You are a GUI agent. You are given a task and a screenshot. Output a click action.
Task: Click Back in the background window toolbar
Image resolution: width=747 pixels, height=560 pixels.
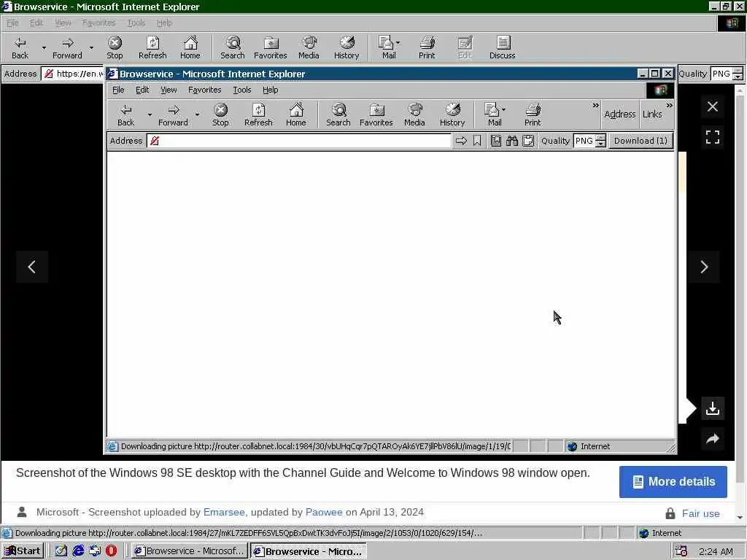20,47
